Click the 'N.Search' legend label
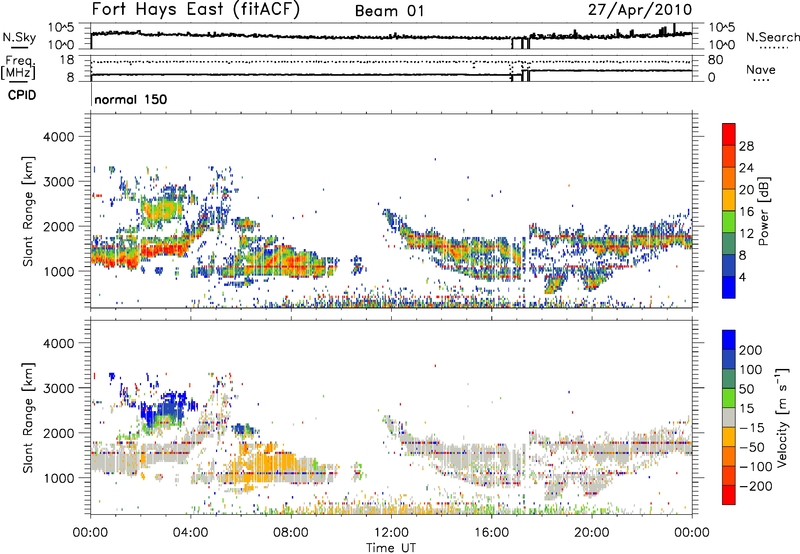The width and height of the screenshot is (800, 554). (772, 37)
